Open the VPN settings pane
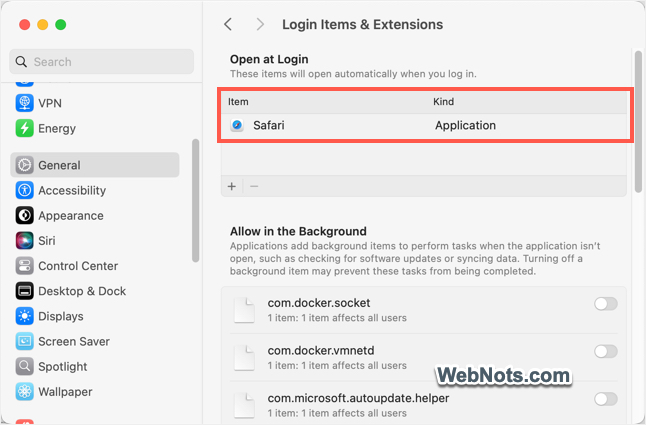The height and width of the screenshot is (425, 646). pyautogui.click(x=95, y=103)
